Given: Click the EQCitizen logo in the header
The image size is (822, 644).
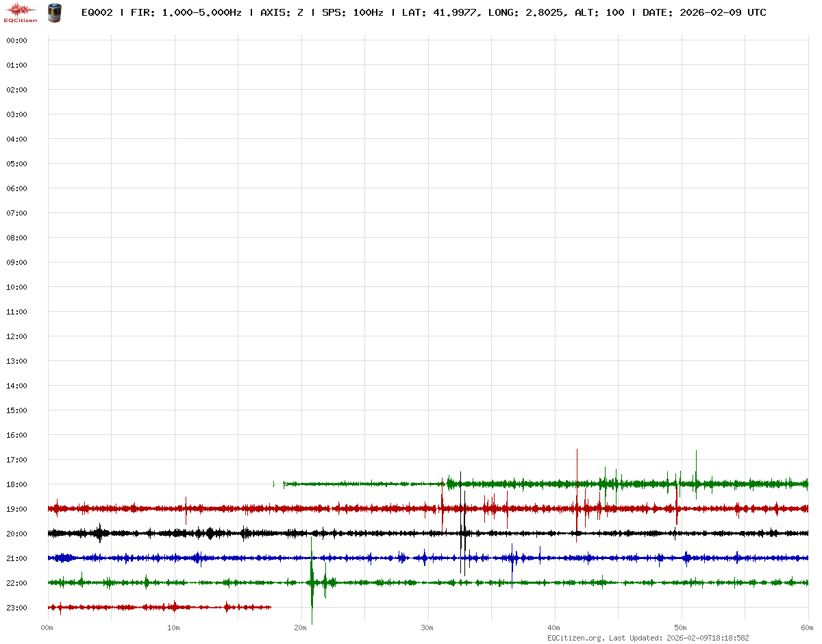Looking at the screenshot, I should point(20,12).
